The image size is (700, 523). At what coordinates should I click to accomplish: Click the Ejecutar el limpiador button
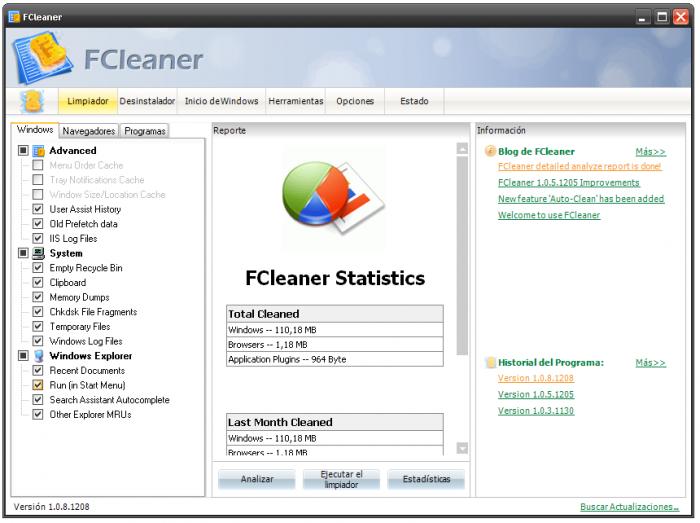tap(341, 479)
